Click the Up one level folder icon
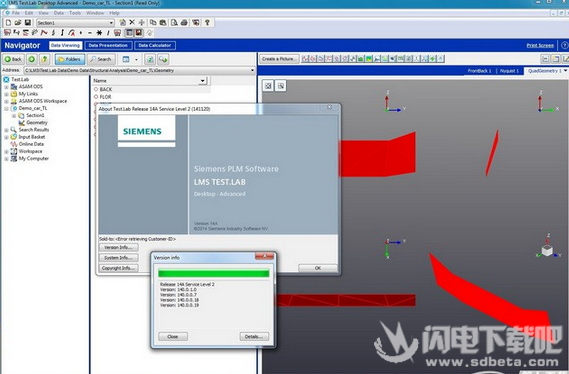 coord(44,59)
